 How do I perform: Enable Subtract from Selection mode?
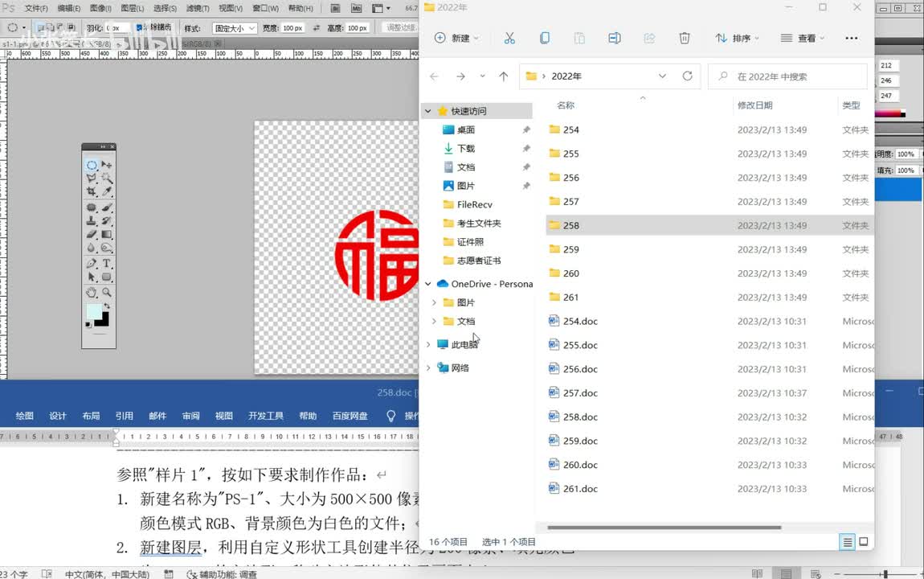[x=61, y=27]
